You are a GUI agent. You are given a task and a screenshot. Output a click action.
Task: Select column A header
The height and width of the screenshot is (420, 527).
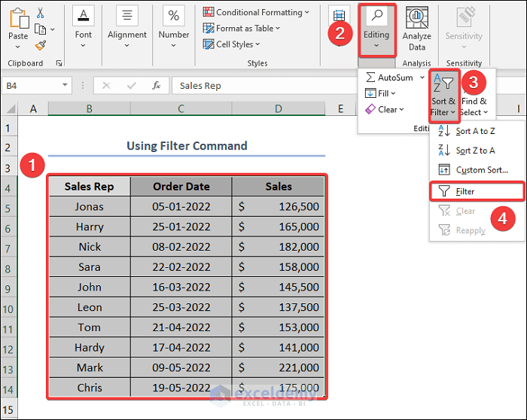[x=33, y=108]
